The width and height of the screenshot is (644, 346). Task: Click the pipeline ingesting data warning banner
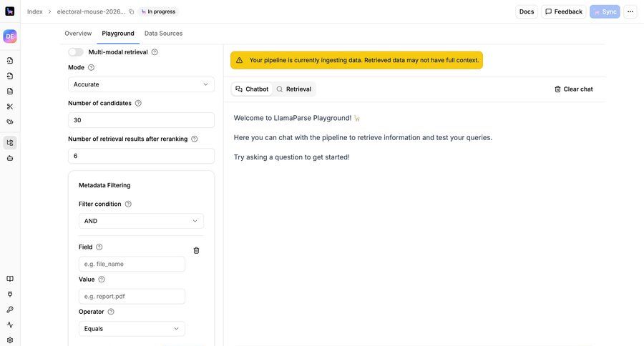[x=356, y=60]
